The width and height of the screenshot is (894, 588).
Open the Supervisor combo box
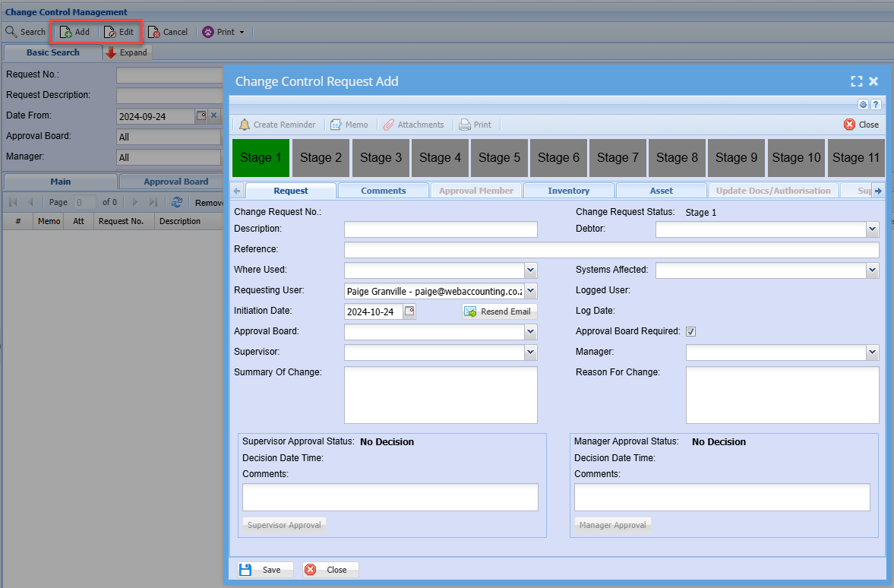[530, 353]
